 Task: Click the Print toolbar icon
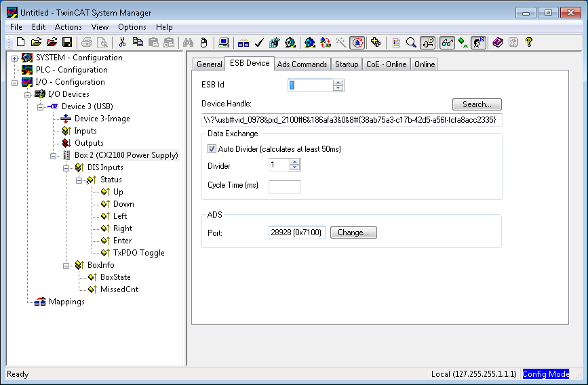tap(87, 42)
